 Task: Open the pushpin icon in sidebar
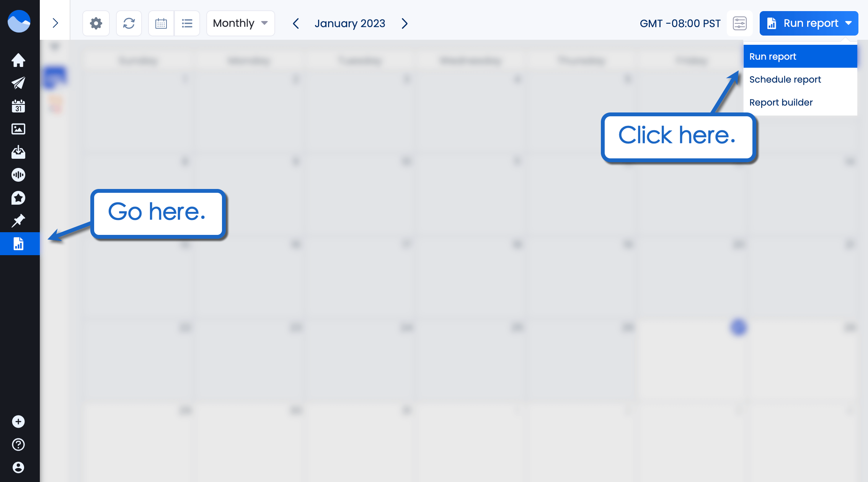tap(18, 221)
